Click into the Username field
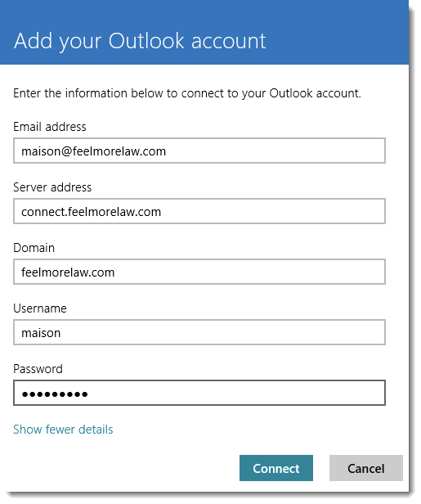Image resolution: width=421 pixels, height=504 pixels. [199, 332]
